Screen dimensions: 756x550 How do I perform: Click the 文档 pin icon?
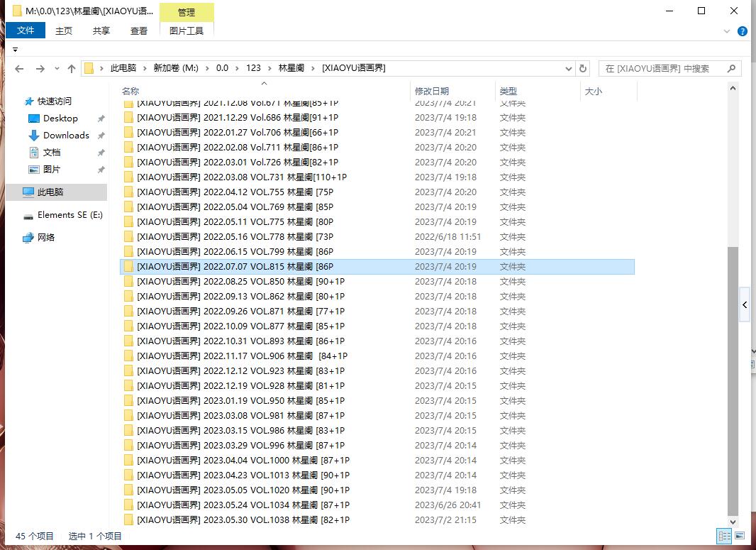[x=101, y=153]
